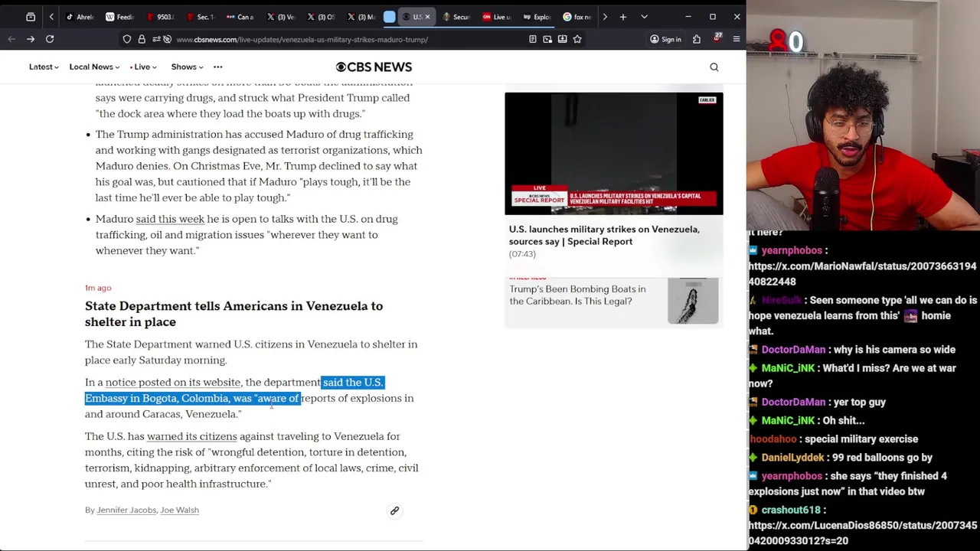The image size is (980, 551).
Task: Open 'said this week' link
Action: pyautogui.click(x=170, y=219)
